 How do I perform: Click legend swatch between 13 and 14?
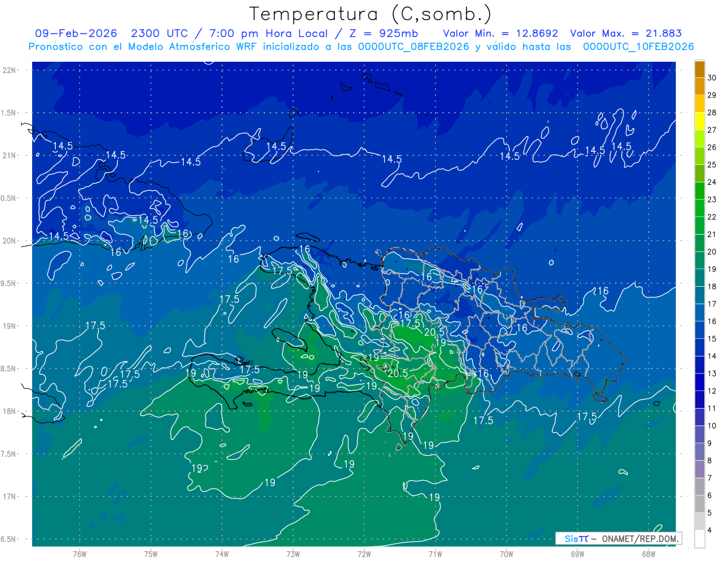pos(699,364)
